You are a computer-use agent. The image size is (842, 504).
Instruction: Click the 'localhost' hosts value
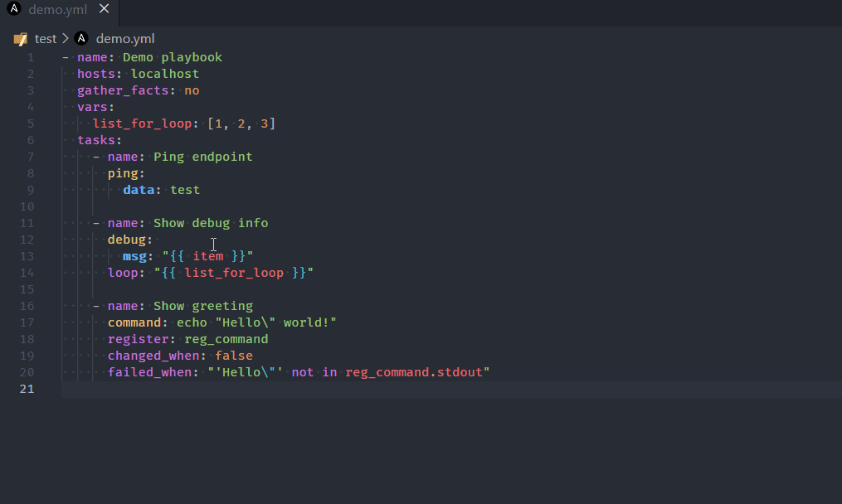pyautogui.click(x=165, y=74)
